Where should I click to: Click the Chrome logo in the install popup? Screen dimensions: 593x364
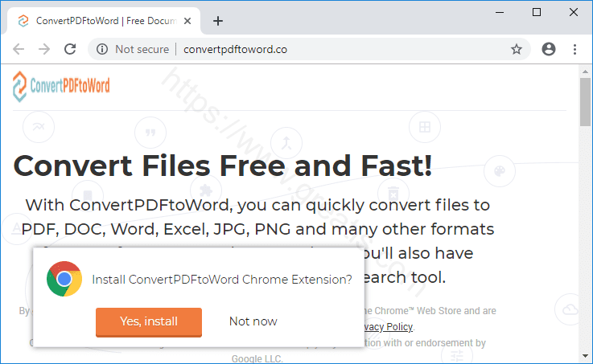(64, 280)
